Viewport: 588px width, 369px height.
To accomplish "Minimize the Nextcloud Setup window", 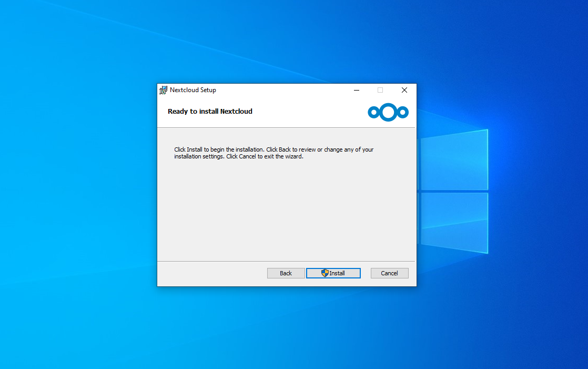I will (357, 90).
